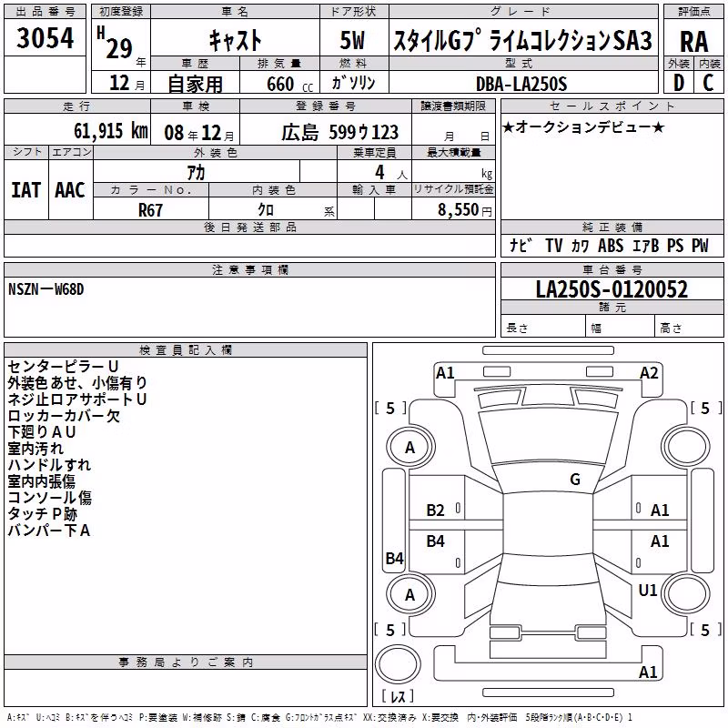Select interior color "クロ"
This screenshot has height=728, width=728.
click(x=266, y=210)
